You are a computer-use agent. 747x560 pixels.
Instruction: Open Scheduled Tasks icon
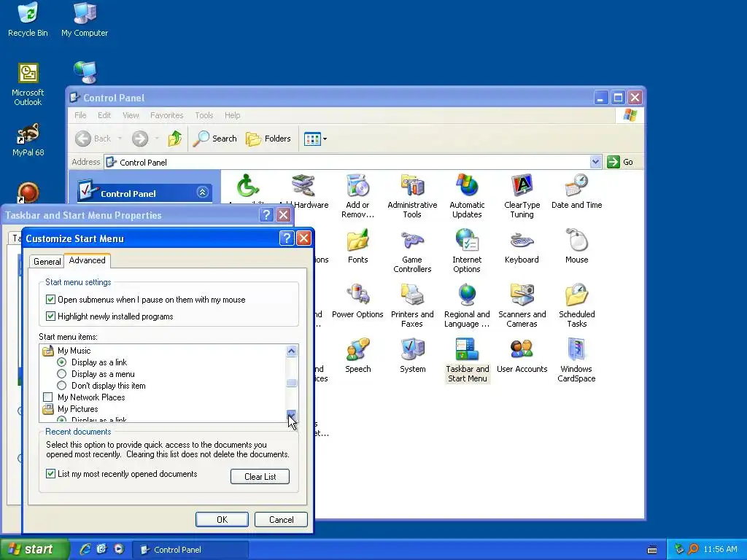point(576,306)
